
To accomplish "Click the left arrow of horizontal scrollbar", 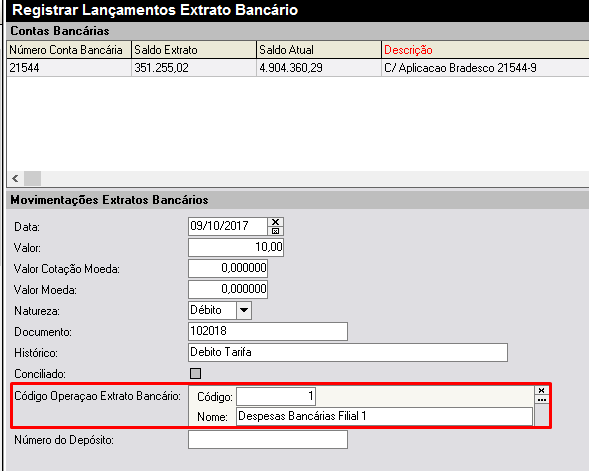I will 15,178.
